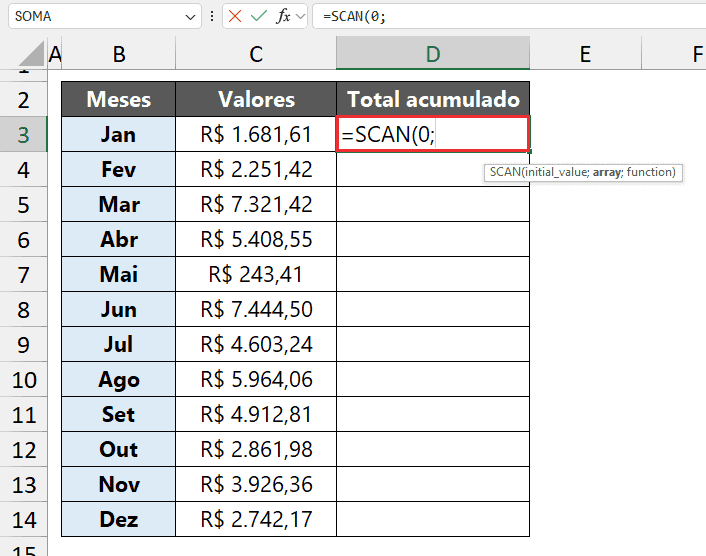
Task: Click the SCAN function name in tooltip
Action: [502, 172]
